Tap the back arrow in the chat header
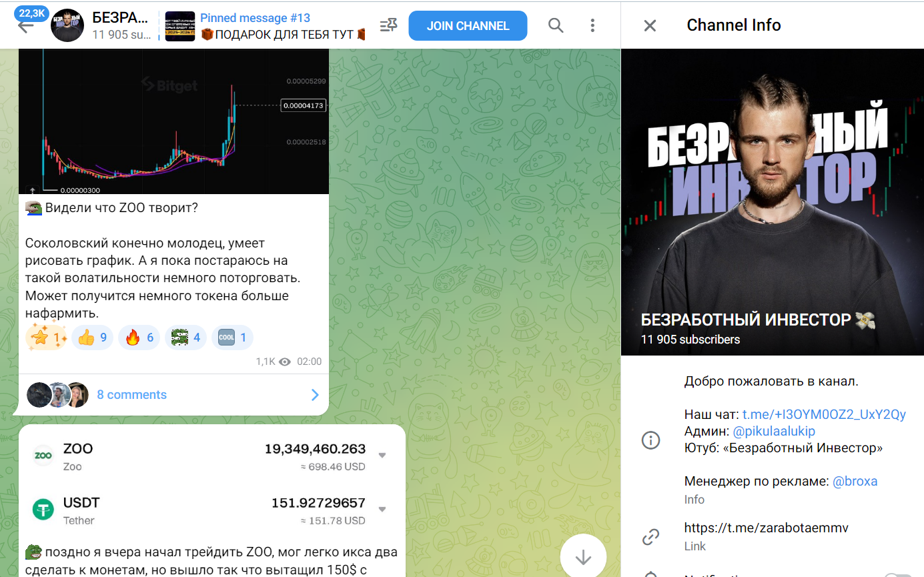The image size is (924, 577). pyautogui.click(x=24, y=25)
